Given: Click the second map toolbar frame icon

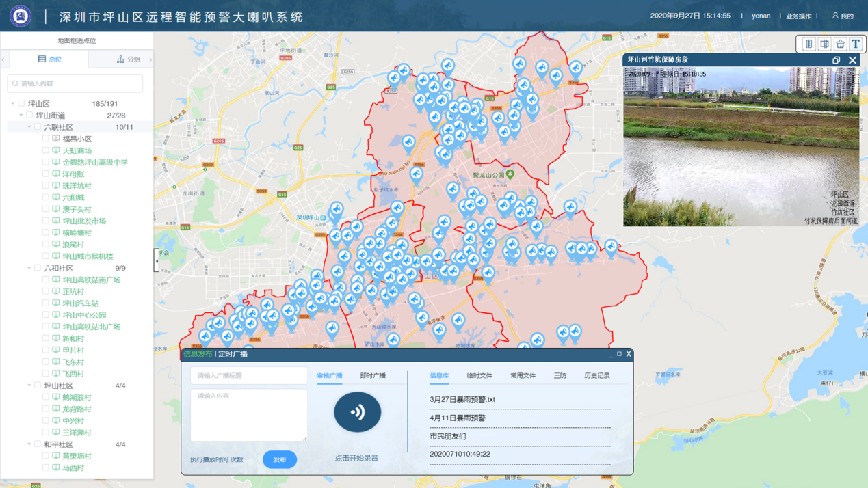Looking at the screenshot, I should tap(824, 44).
